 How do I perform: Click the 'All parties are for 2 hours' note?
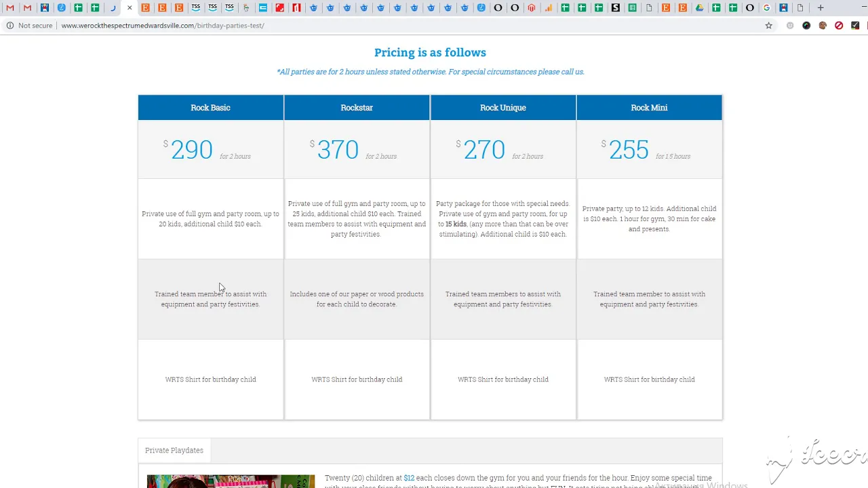tap(430, 72)
